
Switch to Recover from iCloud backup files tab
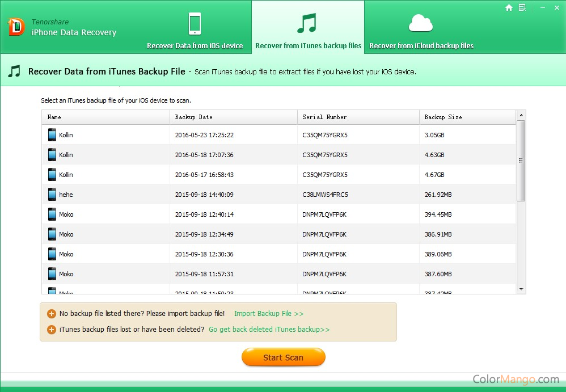click(x=421, y=45)
